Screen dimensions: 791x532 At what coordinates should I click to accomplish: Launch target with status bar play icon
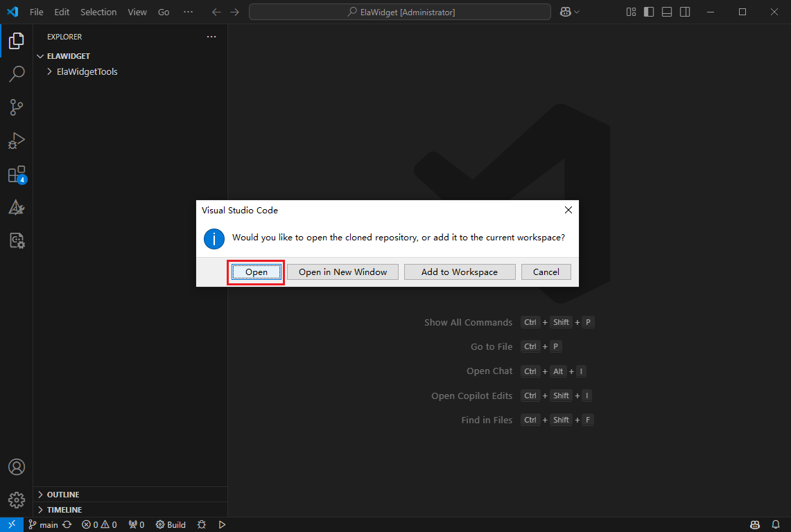pyautogui.click(x=222, y=524)
